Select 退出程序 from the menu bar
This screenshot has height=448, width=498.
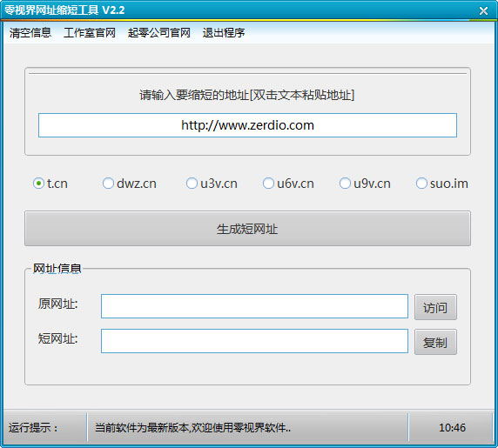click(x=224, y=33)
